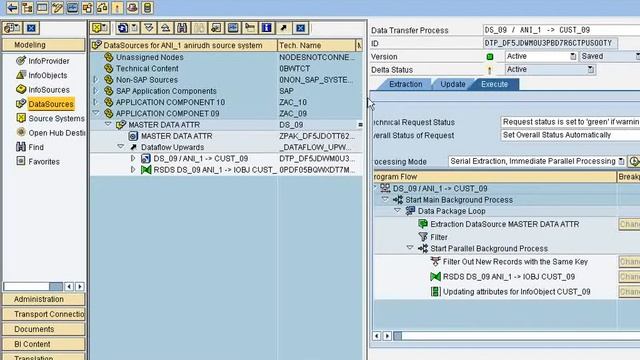Viewport: 640px width, 360px height.
Task: Click the red hat icon in top toolbar
Action: click(132, 7)
